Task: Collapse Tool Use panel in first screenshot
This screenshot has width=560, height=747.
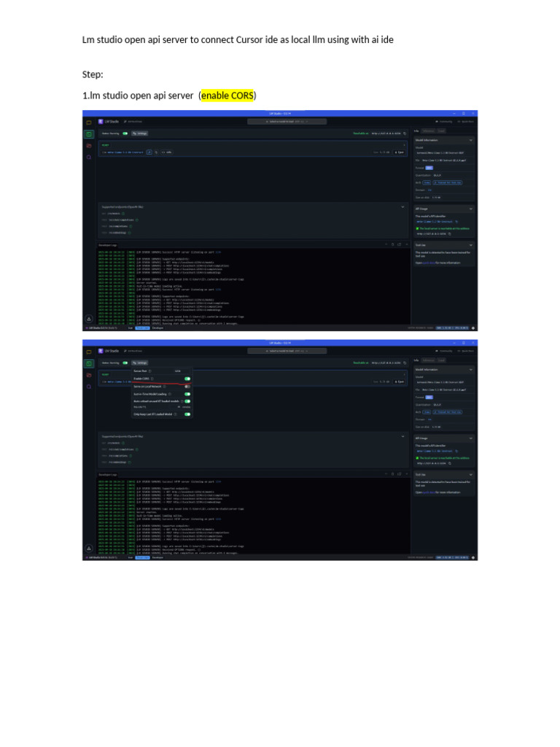Action: click(471, 245)
